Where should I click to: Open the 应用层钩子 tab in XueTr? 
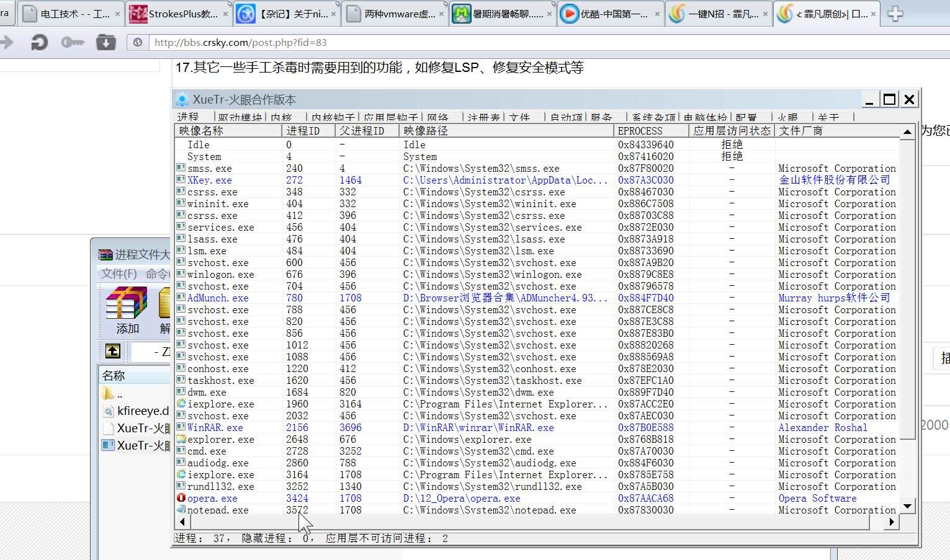click(x=390, y=117)
